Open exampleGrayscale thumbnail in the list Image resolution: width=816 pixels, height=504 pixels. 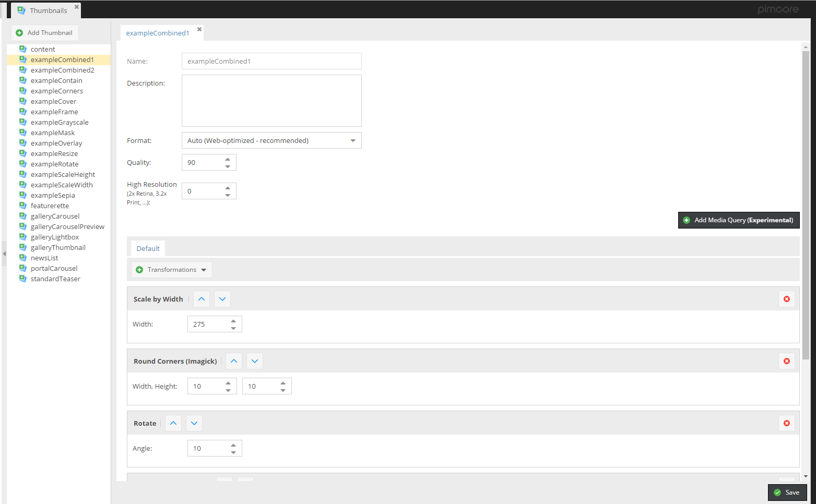pos(60,122)
